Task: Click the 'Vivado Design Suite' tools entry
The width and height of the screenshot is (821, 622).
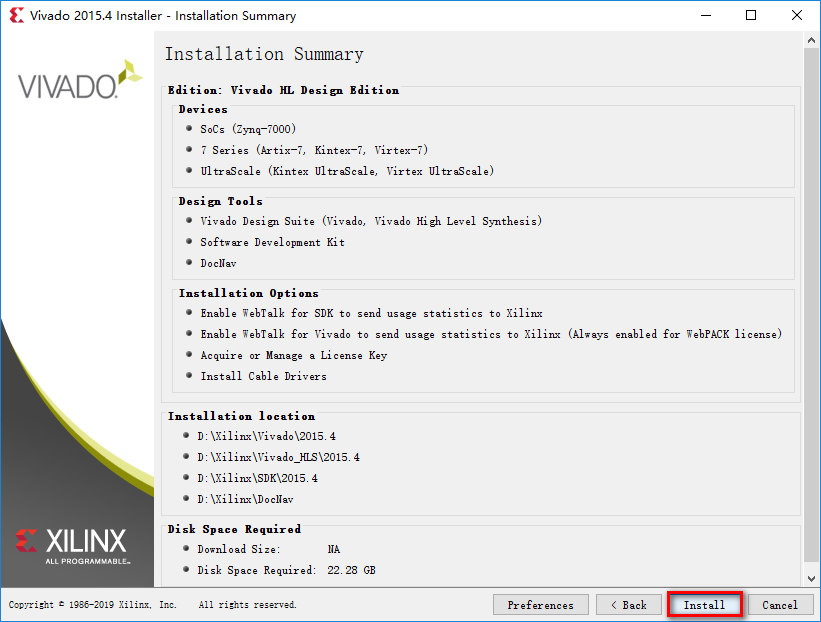Action: coord(371,221)
